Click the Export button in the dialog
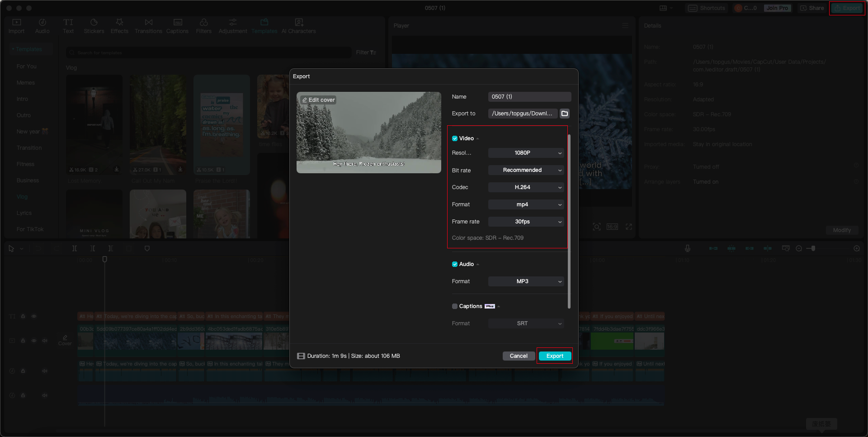Screen dimensions: 868x437 tap(555, 356)
